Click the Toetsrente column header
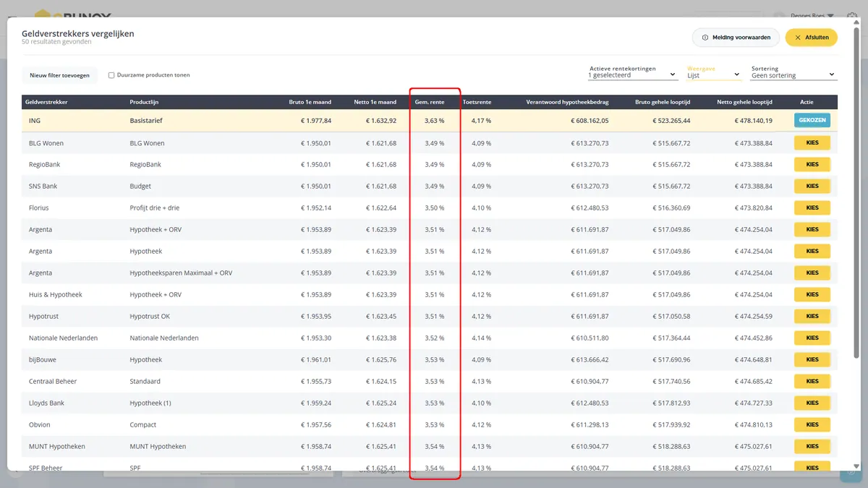The image size is (868, 488). 477,102
